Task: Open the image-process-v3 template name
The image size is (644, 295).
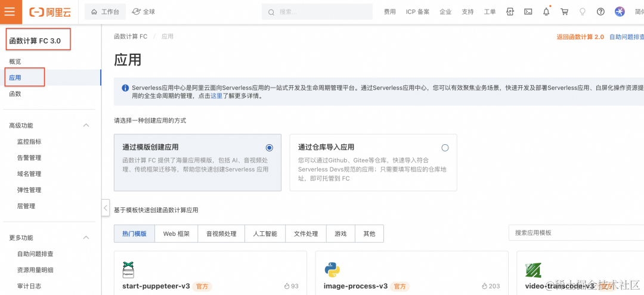Action: 355,286
